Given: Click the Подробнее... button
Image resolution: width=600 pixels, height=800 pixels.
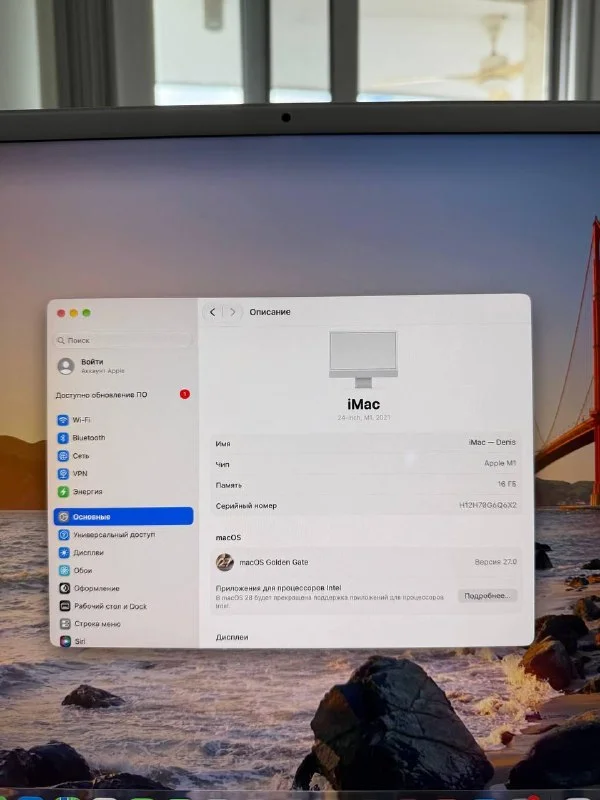Looking at the screenshot, I should [x=487, y=595].
